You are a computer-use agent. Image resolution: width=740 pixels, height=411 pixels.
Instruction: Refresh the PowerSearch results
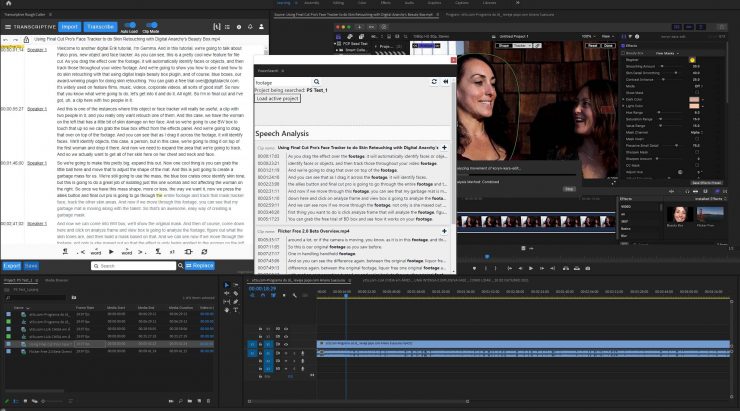[433, 80]
